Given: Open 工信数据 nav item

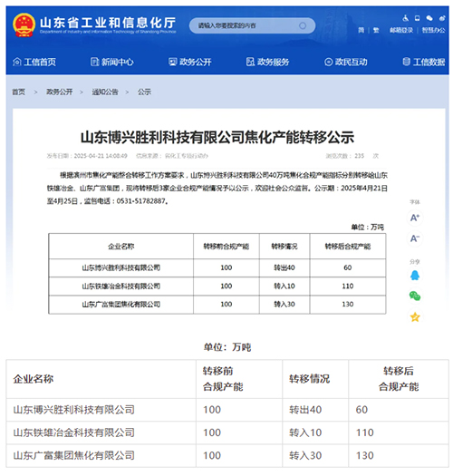Looking at the screenshot, I should tap(424, 62).
